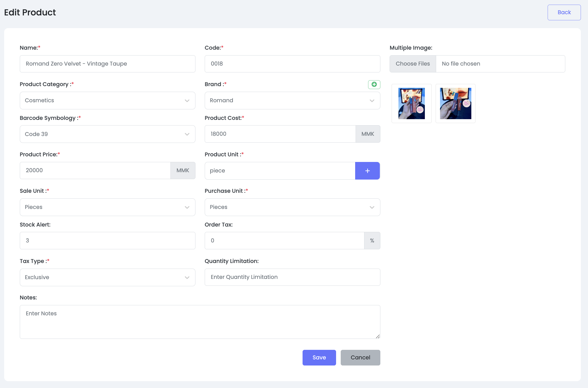This screenshot has height=388, width=588.
Task: Click the percent suffix on Order Tax
Action: tap(372, 240)
